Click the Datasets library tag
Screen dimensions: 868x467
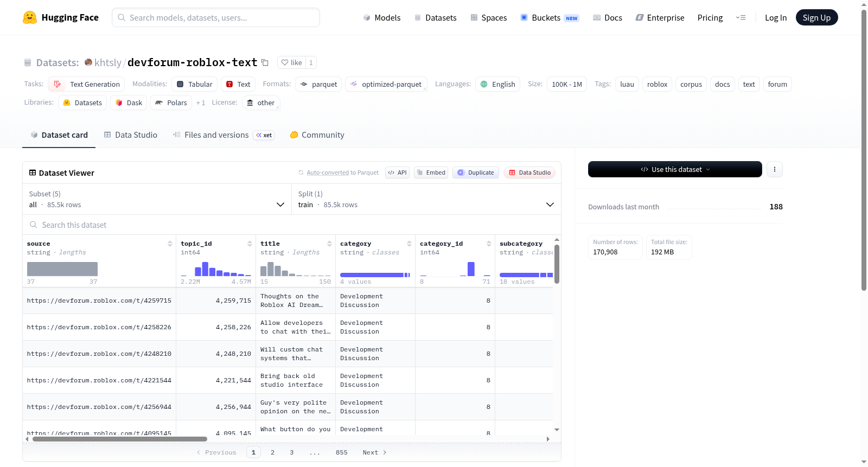click(x=82, y=103)
